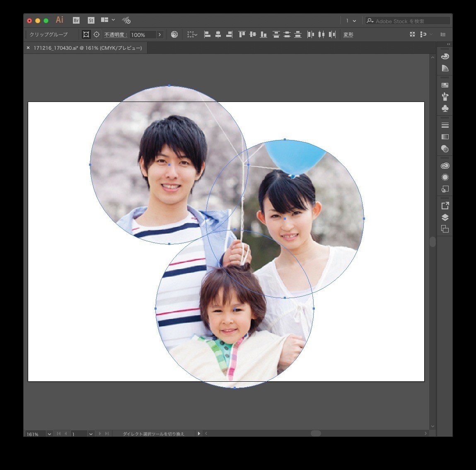
Task: Open the Transparency panel
Action: pos(445,148)
